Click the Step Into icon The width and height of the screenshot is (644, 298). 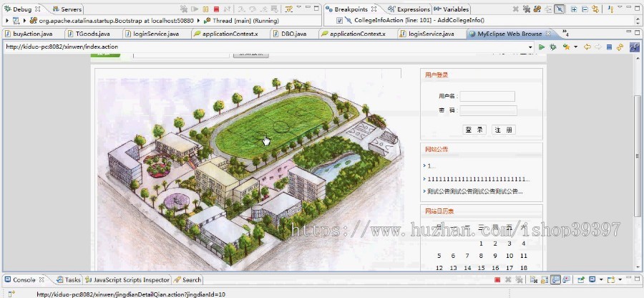[240, 9]
